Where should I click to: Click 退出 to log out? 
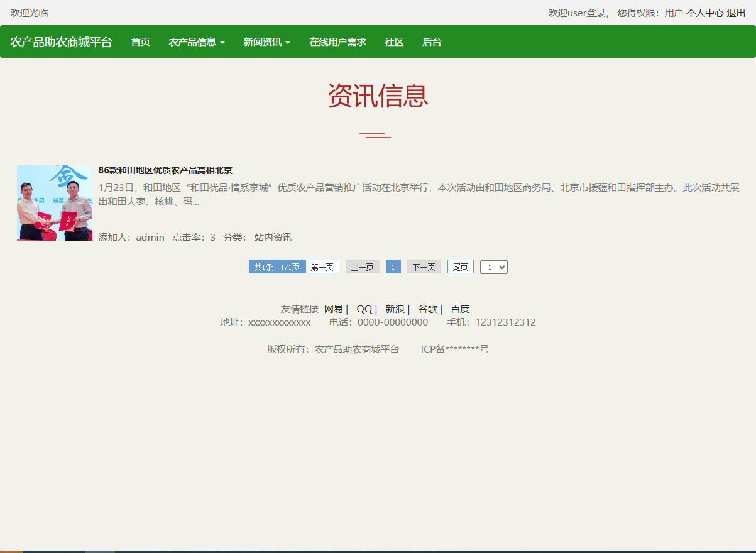point(737,12)
